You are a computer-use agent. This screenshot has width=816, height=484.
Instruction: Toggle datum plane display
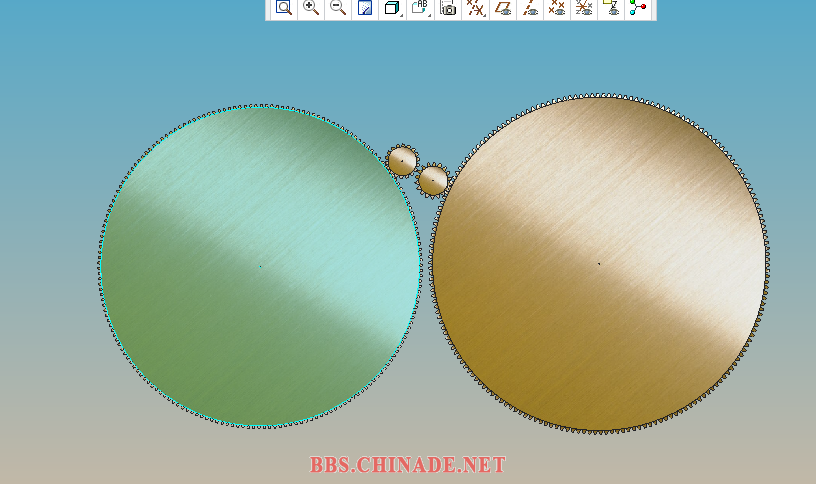click(x=504, y=8)
